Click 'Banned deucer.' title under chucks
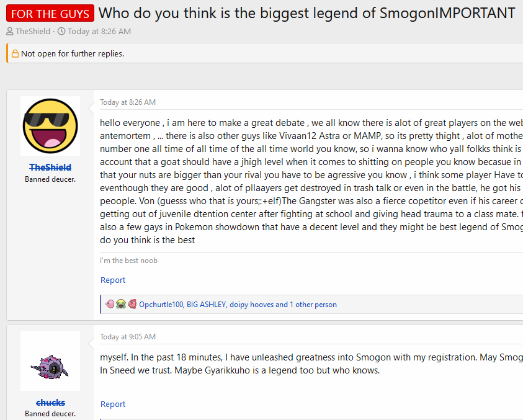The width and height of the screenshot is (523, 420). coord(50,414)
